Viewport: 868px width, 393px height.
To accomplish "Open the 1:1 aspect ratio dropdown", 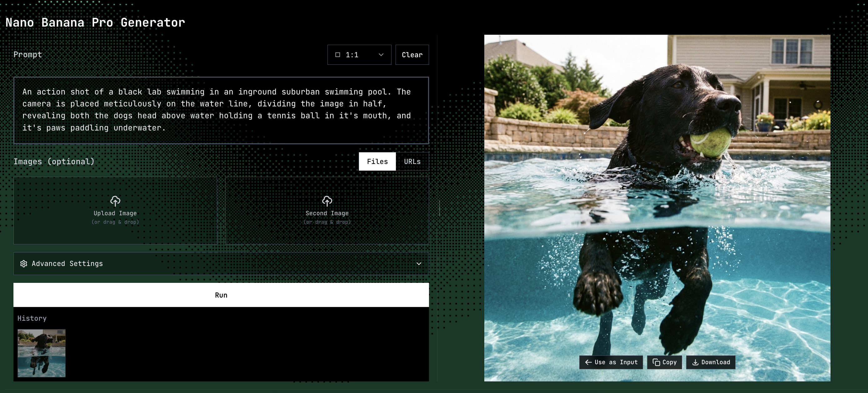I will (x=359, y=55).
